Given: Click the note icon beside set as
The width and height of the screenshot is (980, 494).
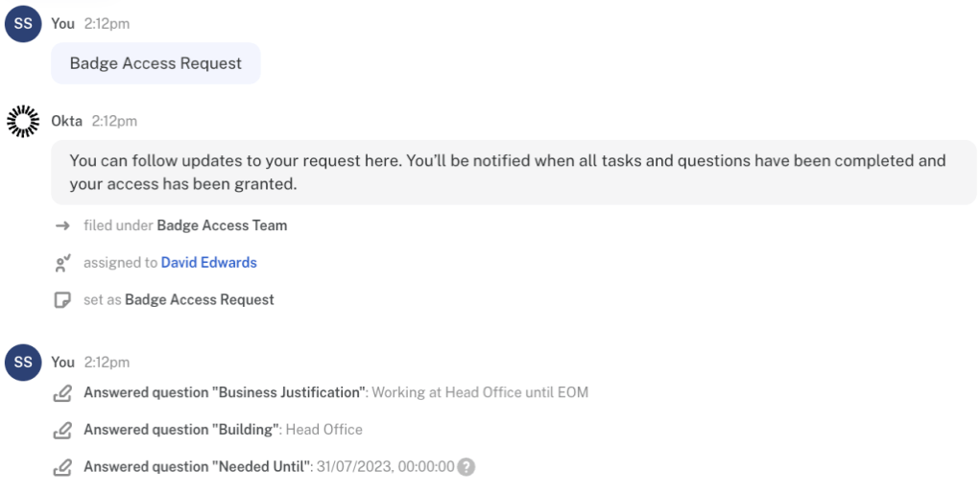Looking at the screenshot, I should click(62, 300).
